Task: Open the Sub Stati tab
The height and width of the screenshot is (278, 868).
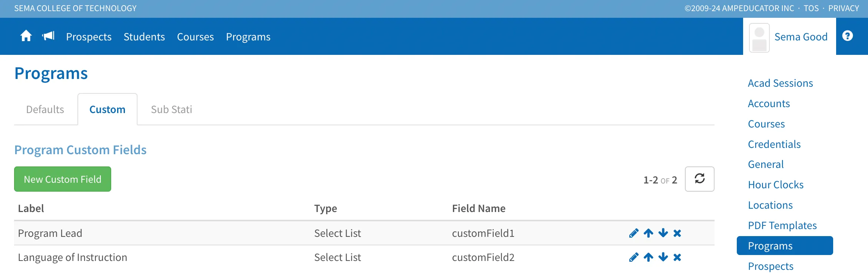Action: (172, 109)
